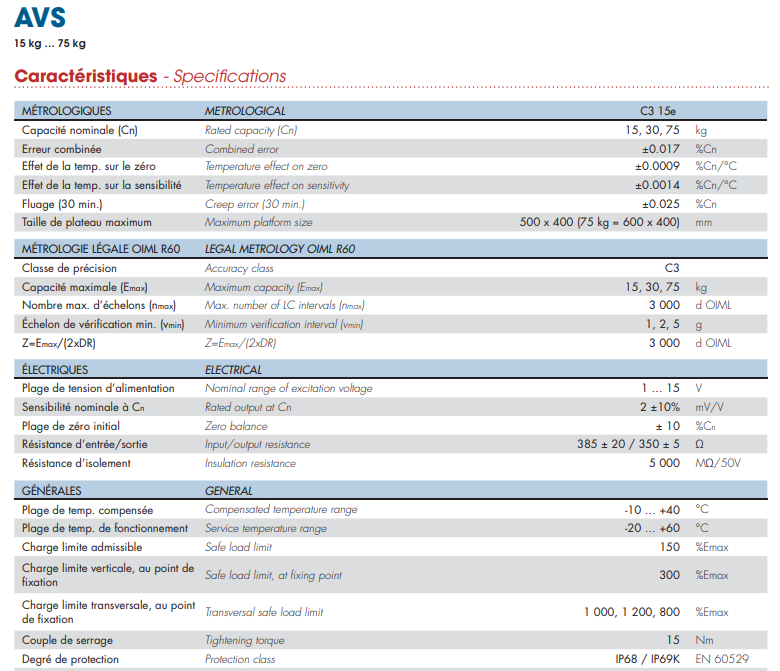The height and width of the screenshot is (671, 780).
Task: Click the C3 15e column header
Action: click(x=659, y=111)
